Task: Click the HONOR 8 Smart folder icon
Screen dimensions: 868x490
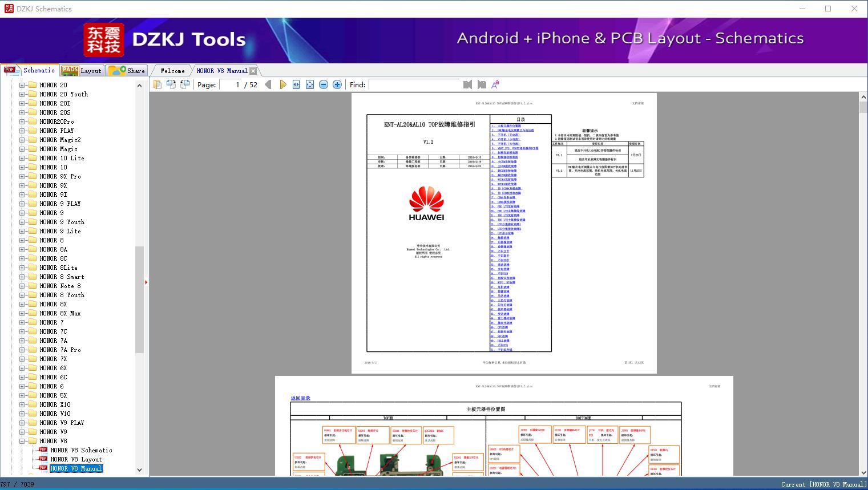Action: (33, 277)
